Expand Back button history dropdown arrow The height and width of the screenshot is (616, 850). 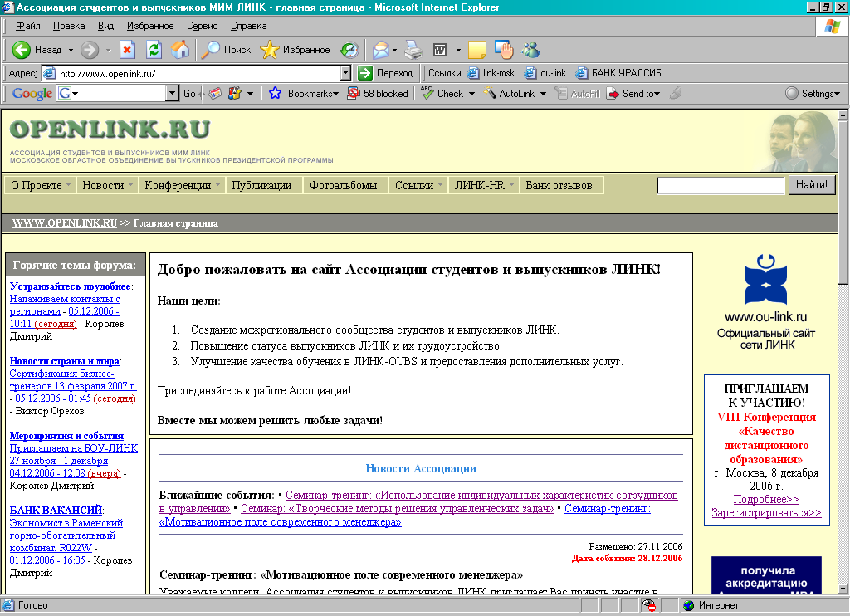tap(71, 51)
